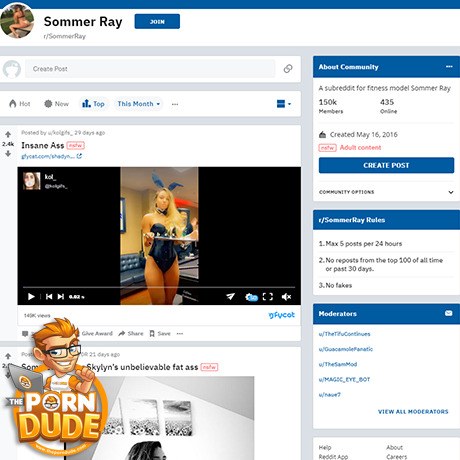Click the attach link icon beside Create Post
This screenshot has width=460, height=460.
click(x=288, y=69)
